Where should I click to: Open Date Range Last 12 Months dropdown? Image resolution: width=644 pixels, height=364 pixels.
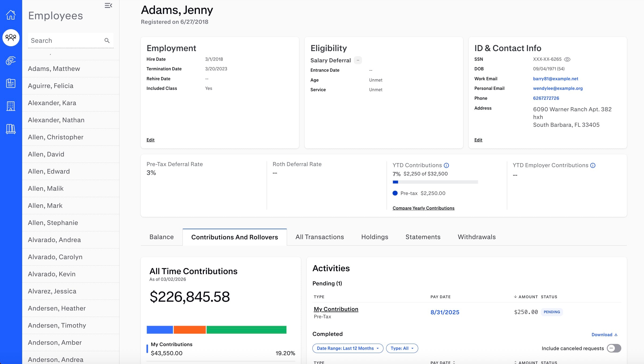348,348
